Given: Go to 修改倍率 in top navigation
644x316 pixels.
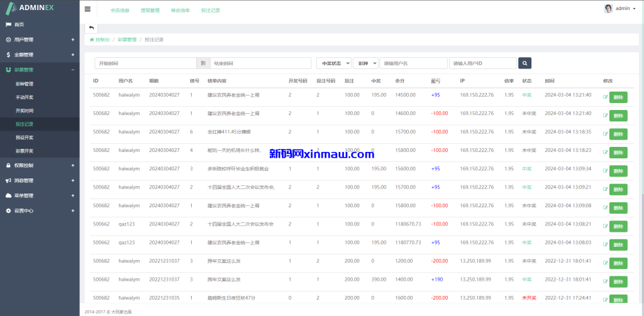Looking at the screenshot, I should (180, 11).
